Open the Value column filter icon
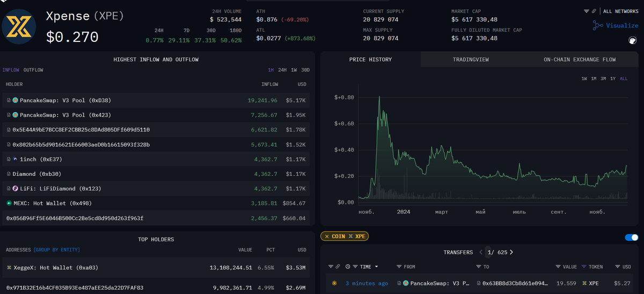 559,267
